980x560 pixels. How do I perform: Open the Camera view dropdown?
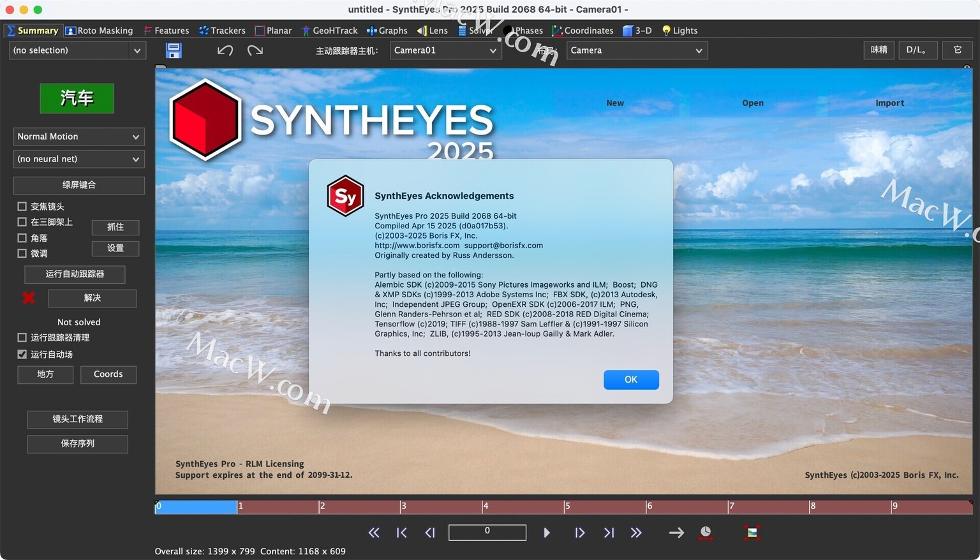(x=637, y=50)
